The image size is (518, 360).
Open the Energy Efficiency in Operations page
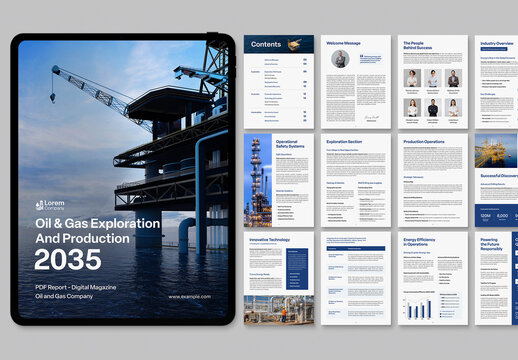(433, 278)
